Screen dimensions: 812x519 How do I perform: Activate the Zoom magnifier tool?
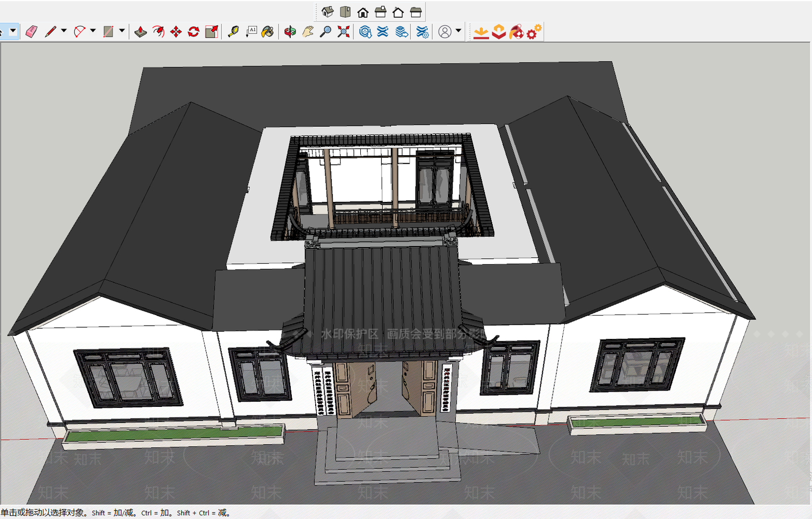(326, 32)
